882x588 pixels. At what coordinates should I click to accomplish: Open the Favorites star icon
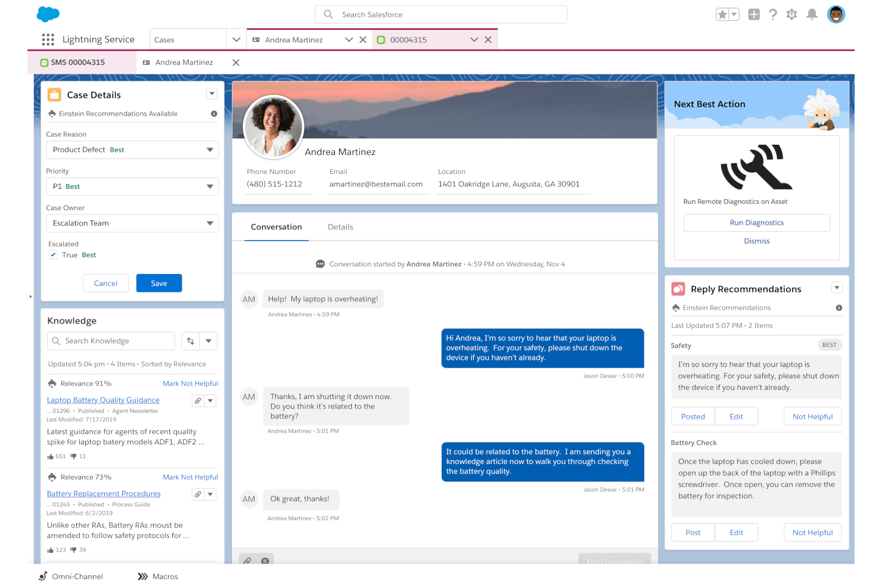point(723,13)
